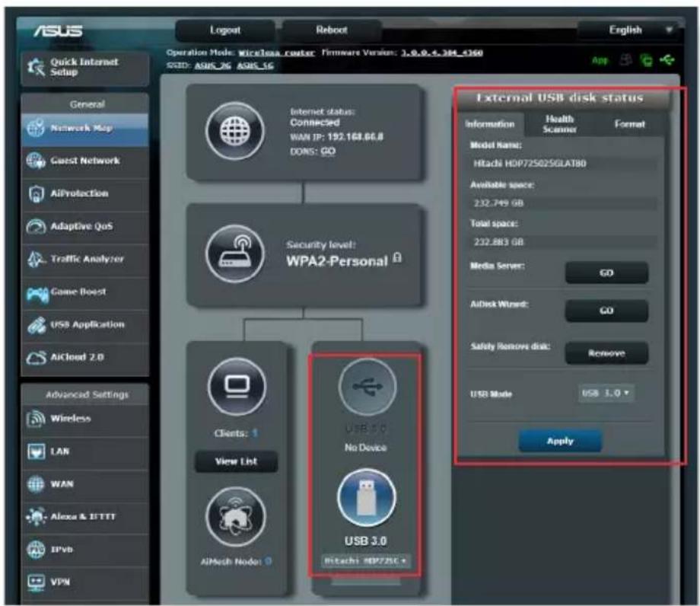
Task: Click the DDNS GO link
Action: pos(328,151)
